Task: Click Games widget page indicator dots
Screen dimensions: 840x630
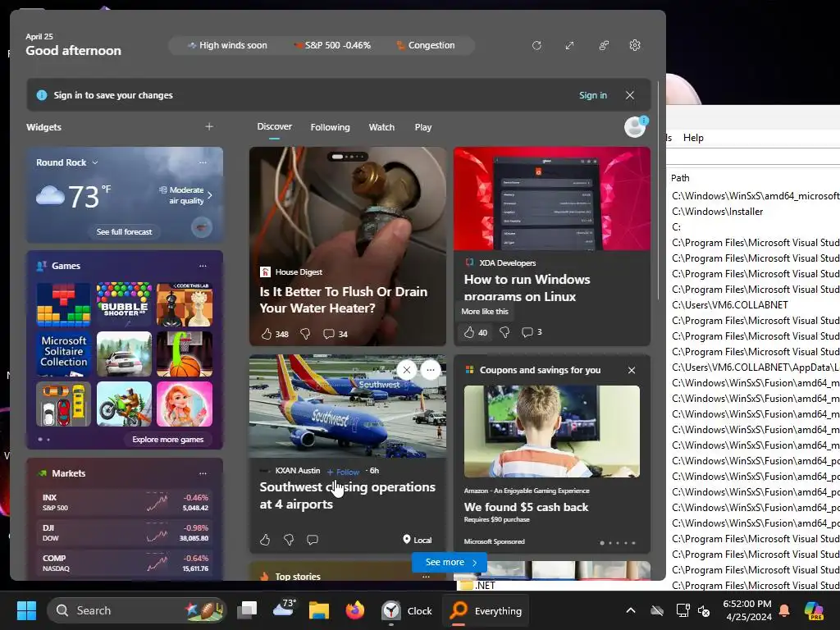Action: pyautogui.click(x=44, y=440)
